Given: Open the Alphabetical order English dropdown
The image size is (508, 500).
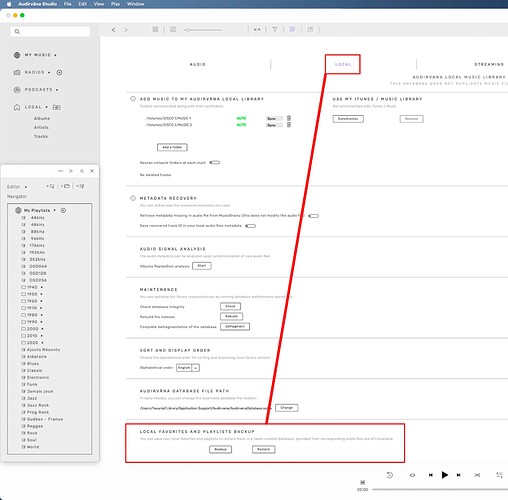Looking at the screenshot, I should [188, 368].
